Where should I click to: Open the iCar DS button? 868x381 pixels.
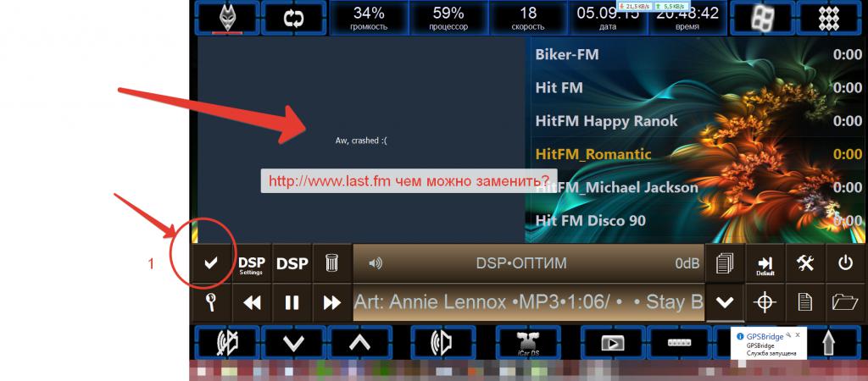(x=527, y=343)
